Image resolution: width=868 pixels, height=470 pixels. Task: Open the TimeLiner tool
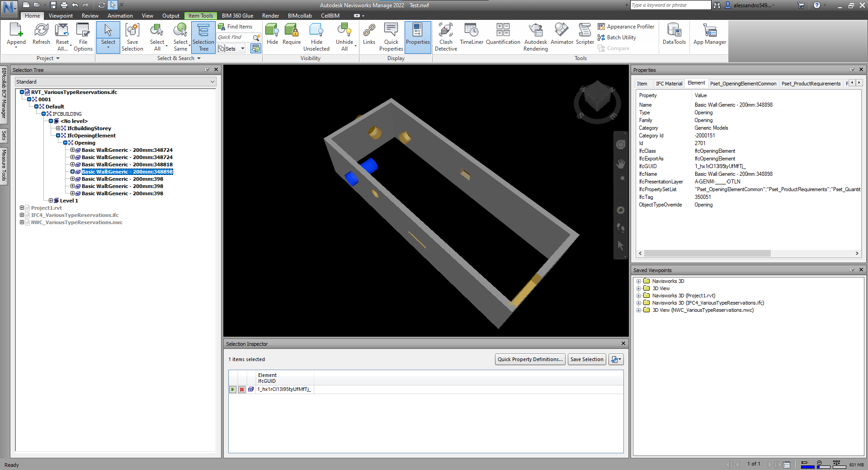pyautogui.click(x=472, y=34)
